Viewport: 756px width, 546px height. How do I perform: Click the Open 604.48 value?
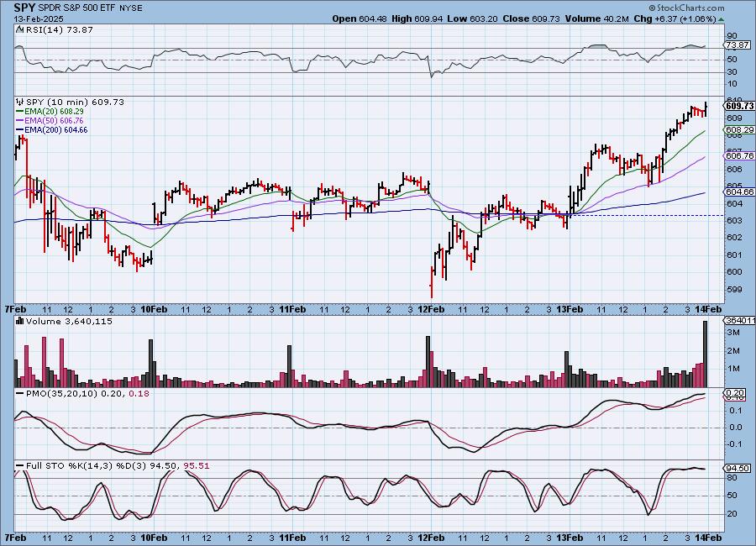360,18
